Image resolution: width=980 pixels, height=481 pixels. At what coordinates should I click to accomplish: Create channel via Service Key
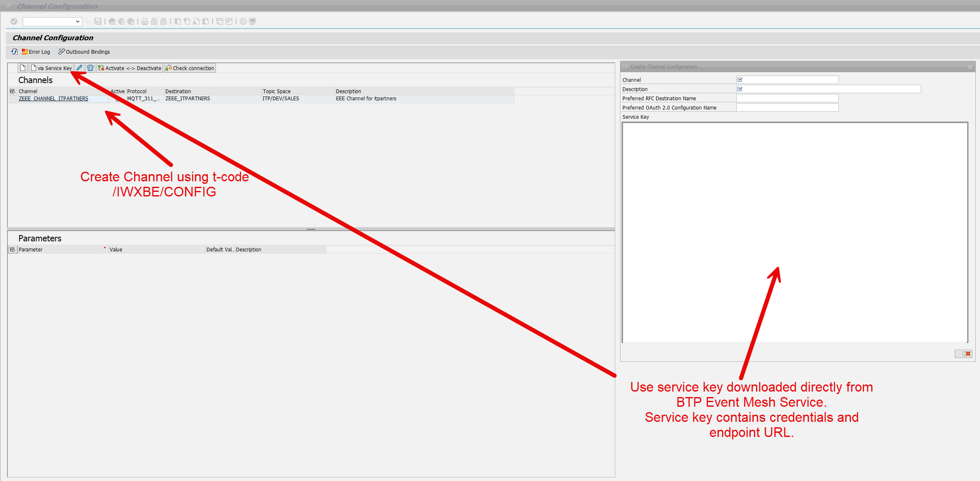point(51,68)
